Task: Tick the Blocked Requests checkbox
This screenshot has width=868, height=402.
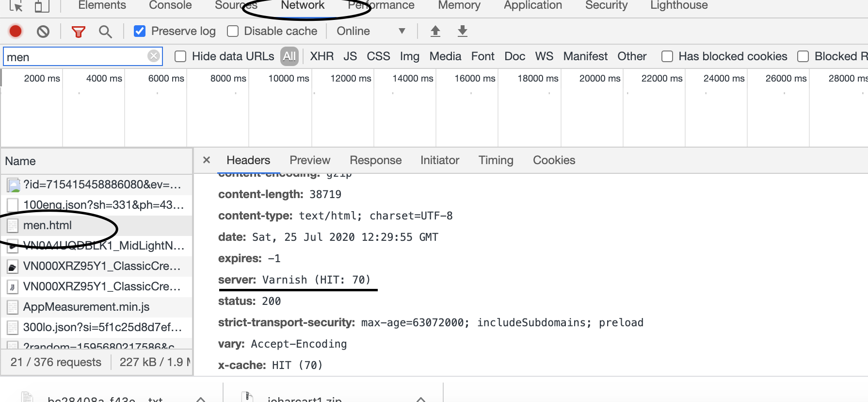Action: click(803, 56)
